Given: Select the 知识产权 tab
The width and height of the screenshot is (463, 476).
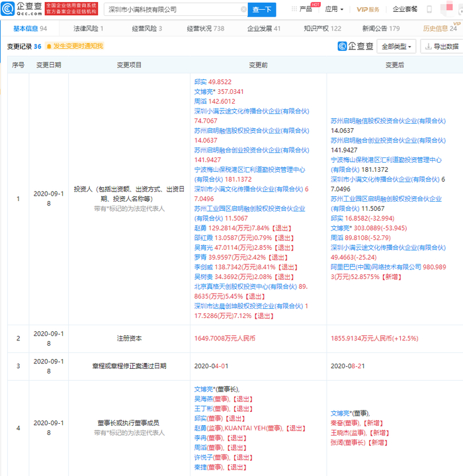Looking at the screenshot, I should [x=322, y=28].
